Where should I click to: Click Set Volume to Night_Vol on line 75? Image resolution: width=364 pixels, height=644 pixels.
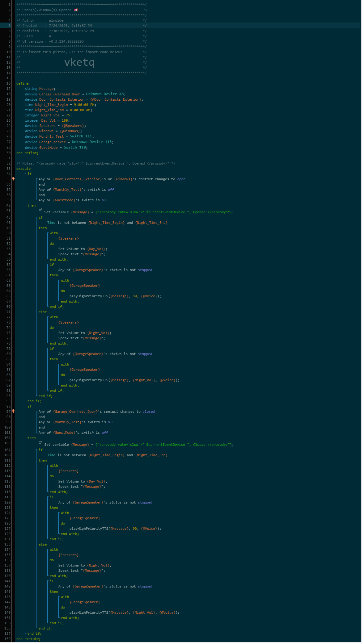point(85,333)
